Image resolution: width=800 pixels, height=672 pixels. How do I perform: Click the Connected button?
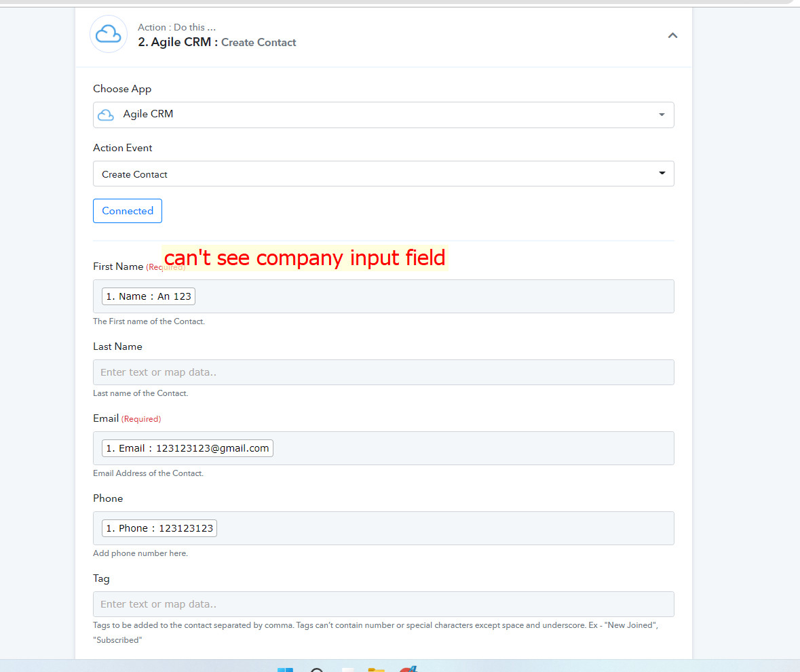[x=128, y=211]
